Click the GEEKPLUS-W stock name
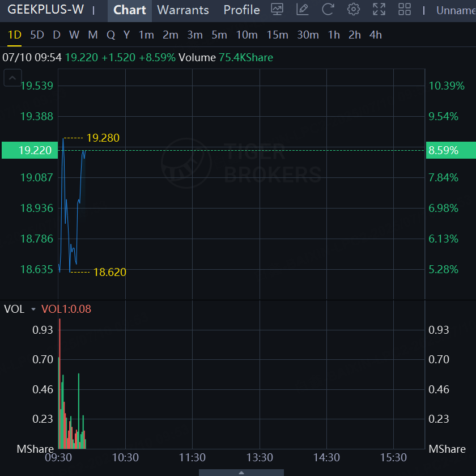This screenshot has height=476, width=476. pos(45,10)
